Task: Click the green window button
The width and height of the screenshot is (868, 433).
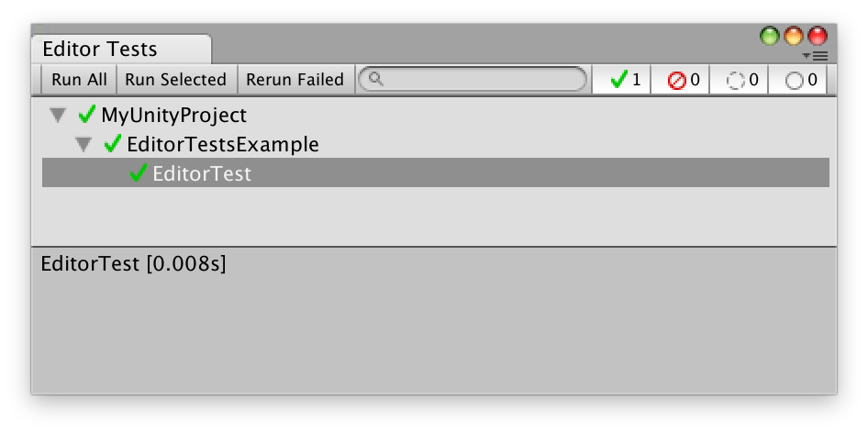Action: point(769,37)
